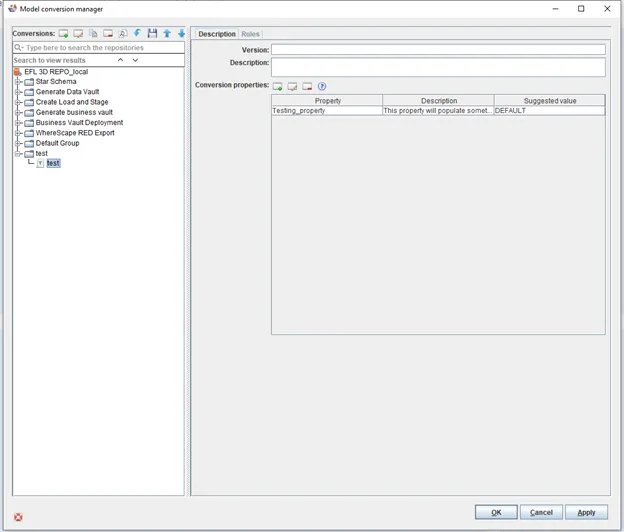Click the Description column header
The height and width of the screenshot is (532, 624).
[439, 101]
